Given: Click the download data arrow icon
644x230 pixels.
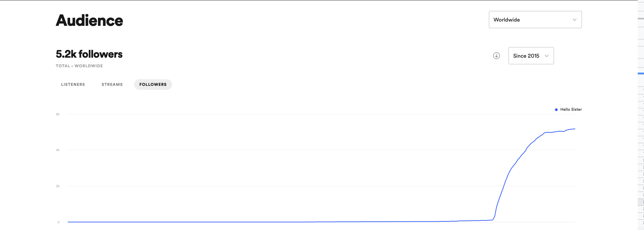Looking at the screenshot, I should point(497,56).
